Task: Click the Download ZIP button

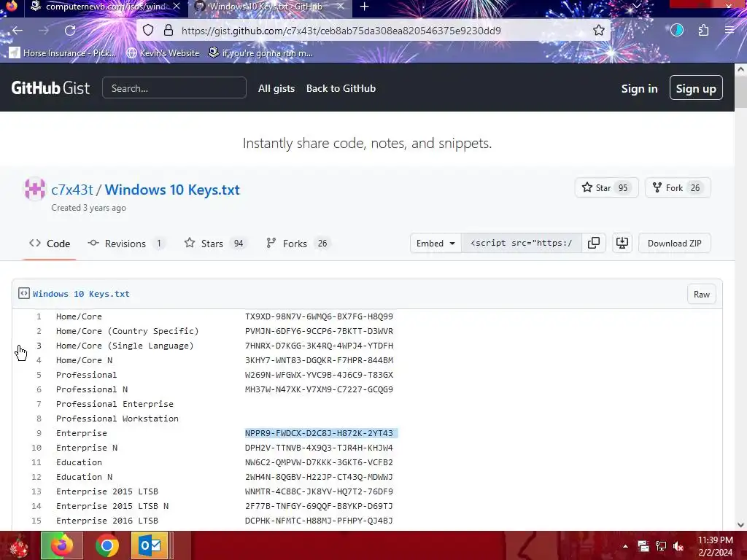Action: (x=674, y=243)
